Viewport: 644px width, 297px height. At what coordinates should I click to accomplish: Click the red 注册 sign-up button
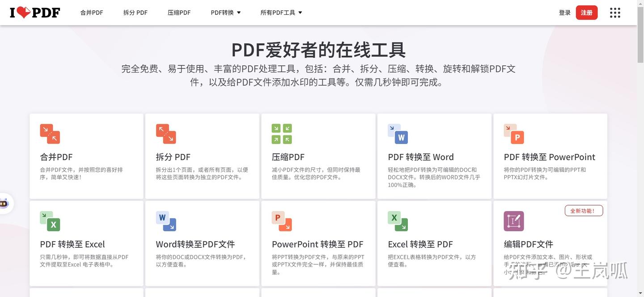tap(587, 13)
